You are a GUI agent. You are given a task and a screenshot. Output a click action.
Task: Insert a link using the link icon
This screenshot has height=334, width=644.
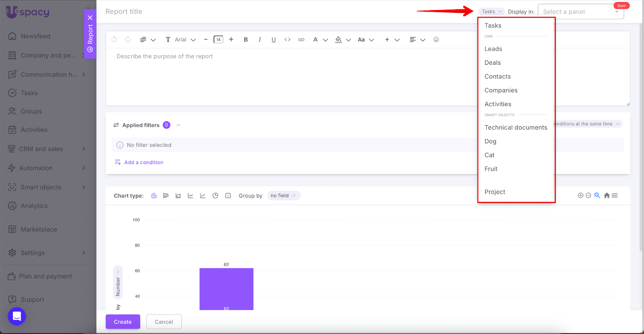[301, 39]
